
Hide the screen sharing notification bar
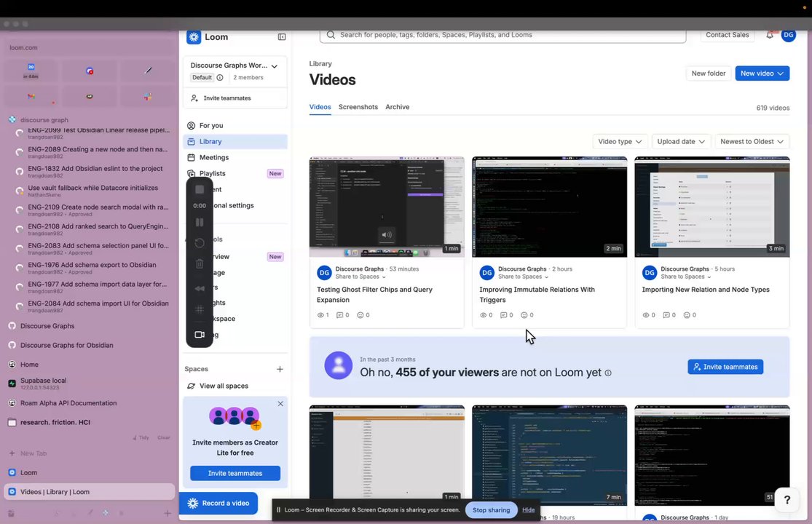click(528, 510)
